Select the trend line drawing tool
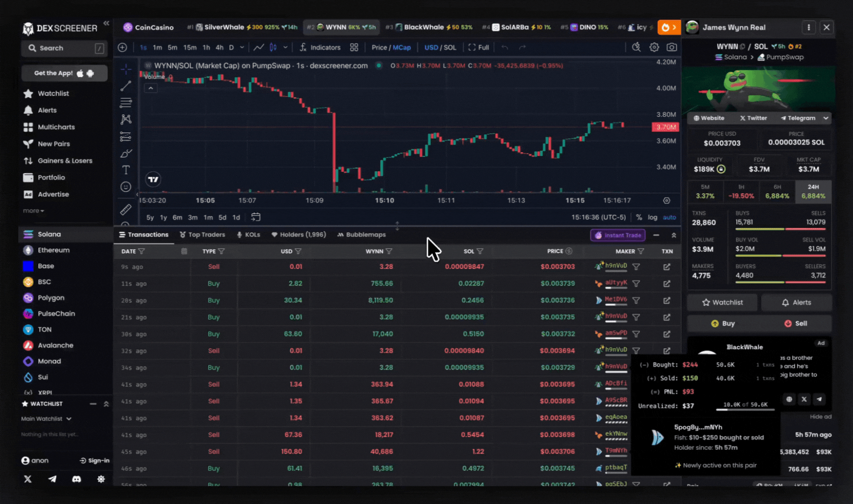The image size is (853, 504). 126,86
